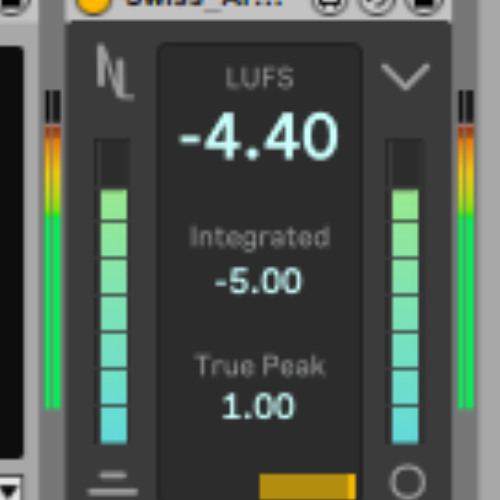Click the yellow bar slider at the bottom
Screen dimensions: 500x500
(x=307, y=487)
